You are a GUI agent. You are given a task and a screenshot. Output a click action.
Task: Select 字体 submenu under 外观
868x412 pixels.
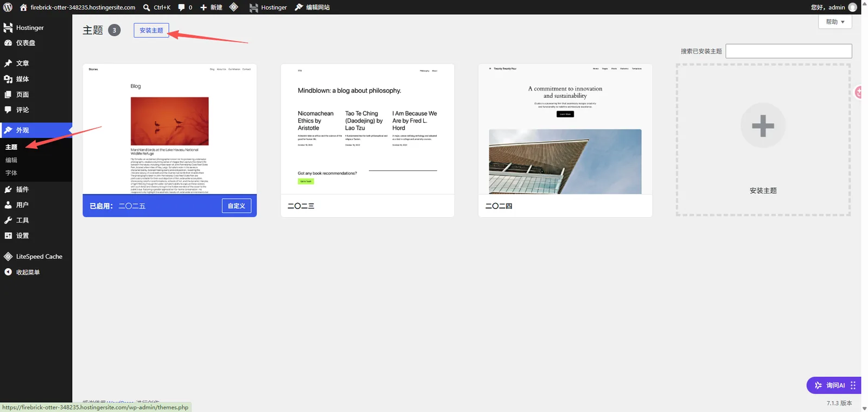(x=11, y=173)
